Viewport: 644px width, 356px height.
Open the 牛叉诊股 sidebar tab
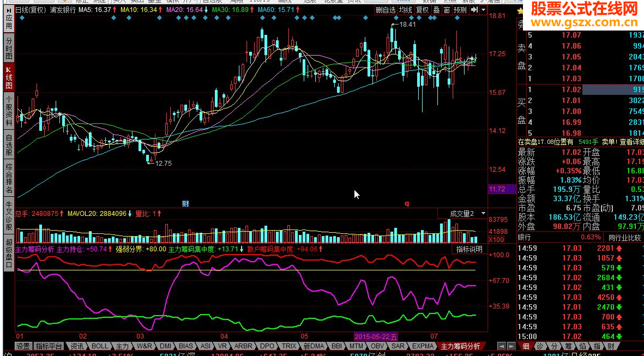point(9,216)
